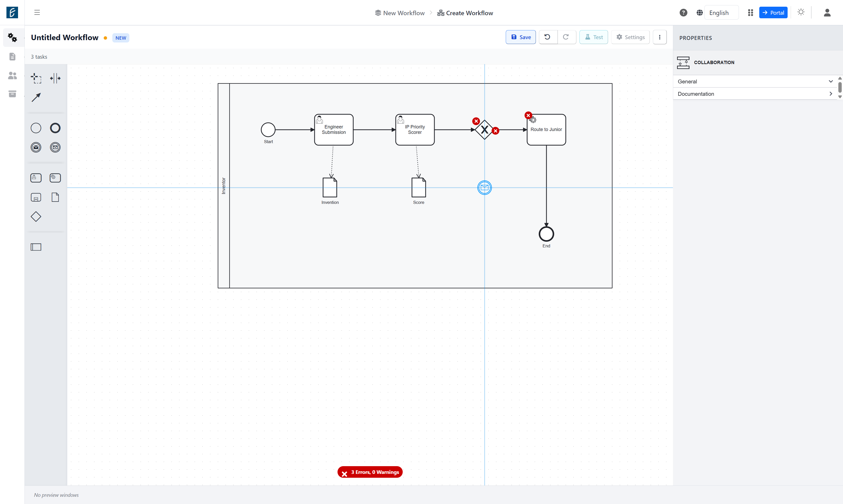Screen dimensions: 843x504
Task: Select the Route to Junior task
Action: 546,130
